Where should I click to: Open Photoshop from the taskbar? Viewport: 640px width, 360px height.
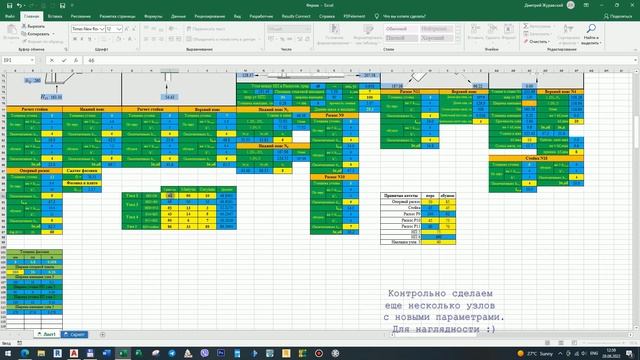pos(221,353)
